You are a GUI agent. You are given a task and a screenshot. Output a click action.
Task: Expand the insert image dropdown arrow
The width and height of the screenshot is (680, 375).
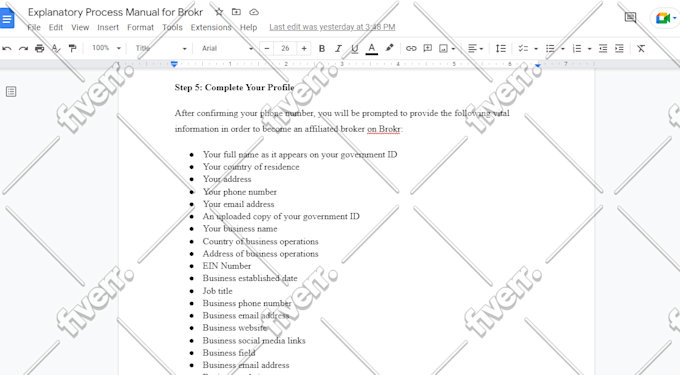pos(453,49)
